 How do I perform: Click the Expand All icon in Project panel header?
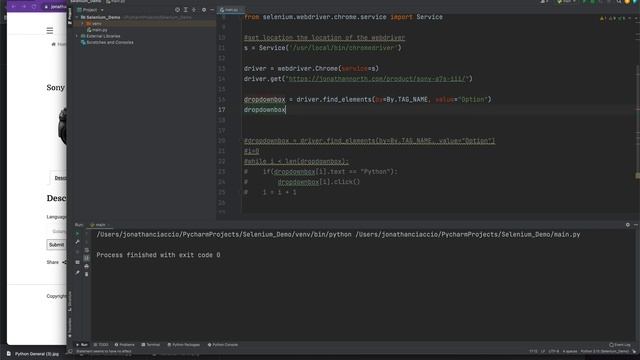(186, 10)
